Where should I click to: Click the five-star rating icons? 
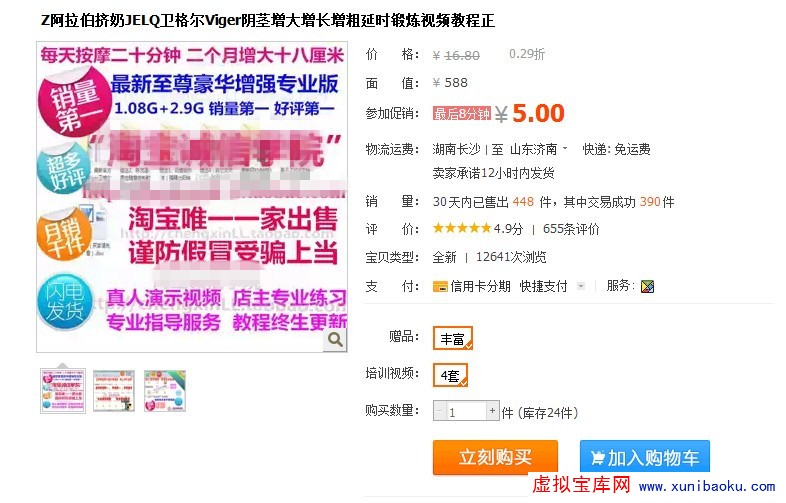tap(462, 229)
